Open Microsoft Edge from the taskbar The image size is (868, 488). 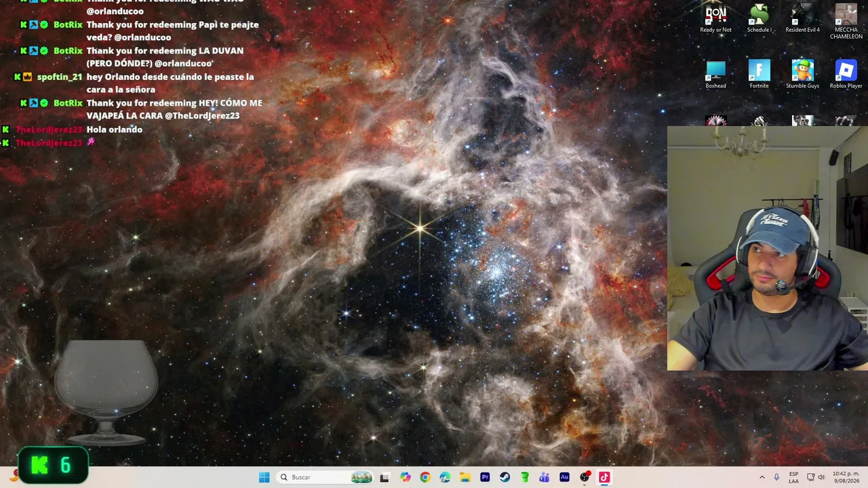click(x=445, y=477)
